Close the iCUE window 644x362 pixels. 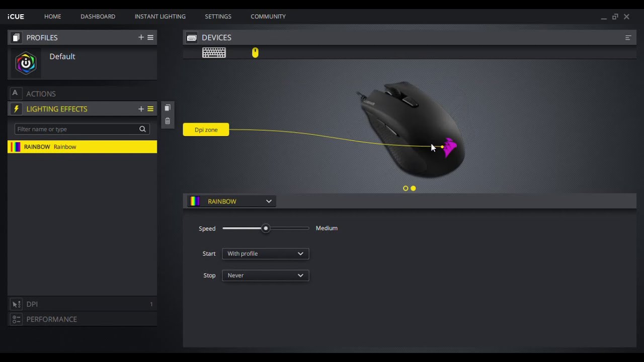(x=626, y=17)
